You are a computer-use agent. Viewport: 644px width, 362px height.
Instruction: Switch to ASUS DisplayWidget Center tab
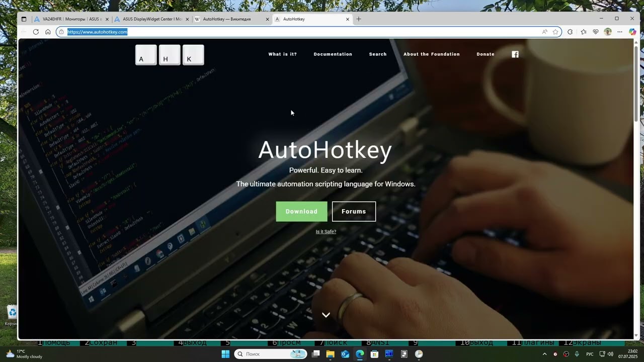[x=152, y=19]
